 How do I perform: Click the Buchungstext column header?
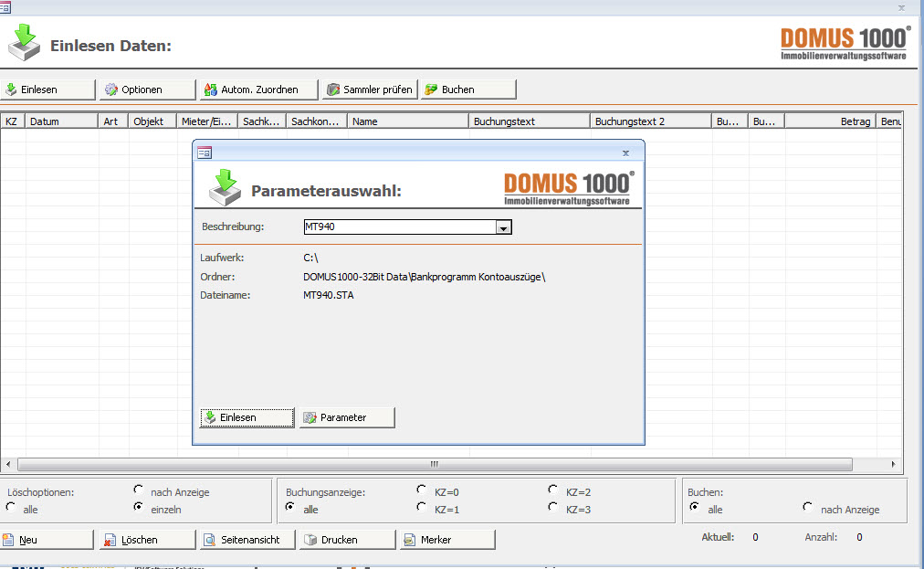(530, 121)
